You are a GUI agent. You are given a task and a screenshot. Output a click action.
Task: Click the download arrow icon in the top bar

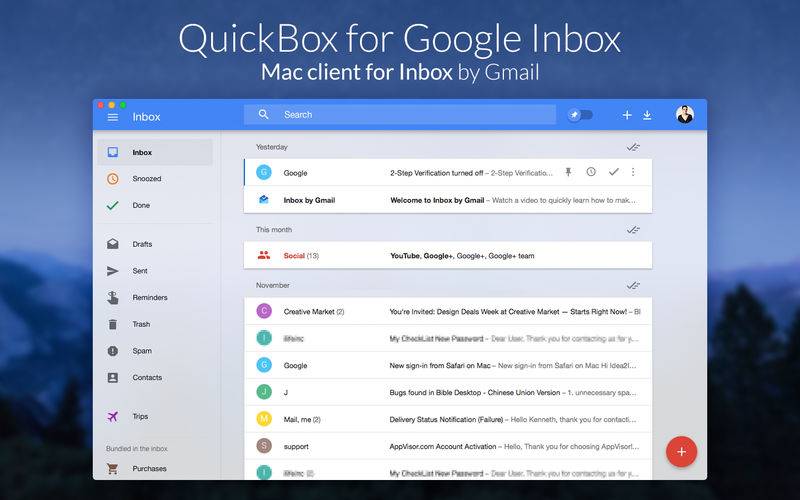[x=647, y=115]
